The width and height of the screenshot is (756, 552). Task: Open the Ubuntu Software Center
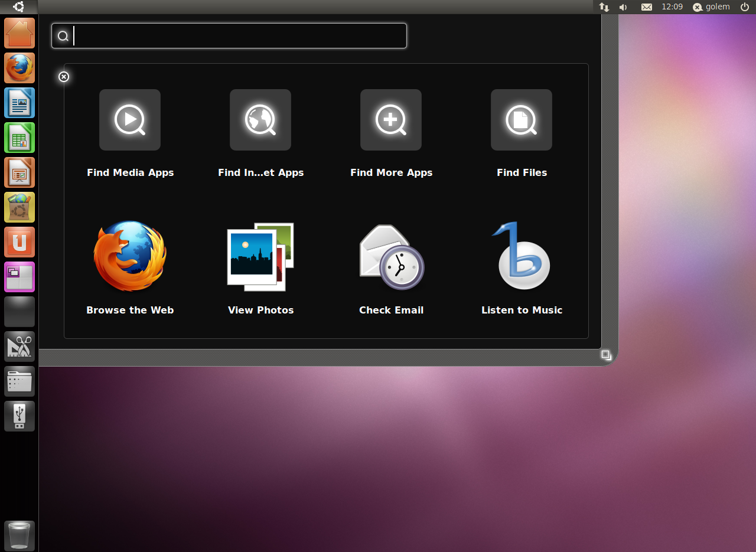click(x=19, y=207)
